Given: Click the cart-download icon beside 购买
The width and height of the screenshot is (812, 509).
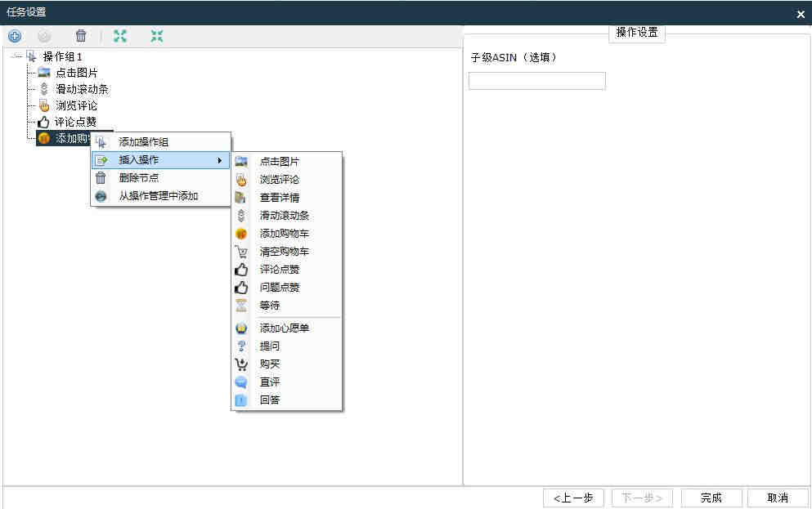Looking at the screenshot, I should point(241,364).
